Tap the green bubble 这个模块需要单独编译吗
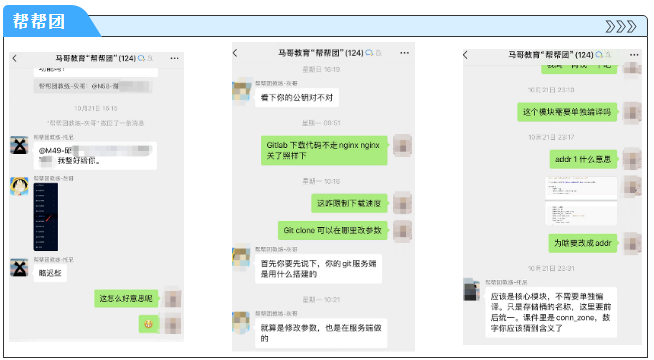The height and width of the screenshot is (360, 654). coord(567,112)
